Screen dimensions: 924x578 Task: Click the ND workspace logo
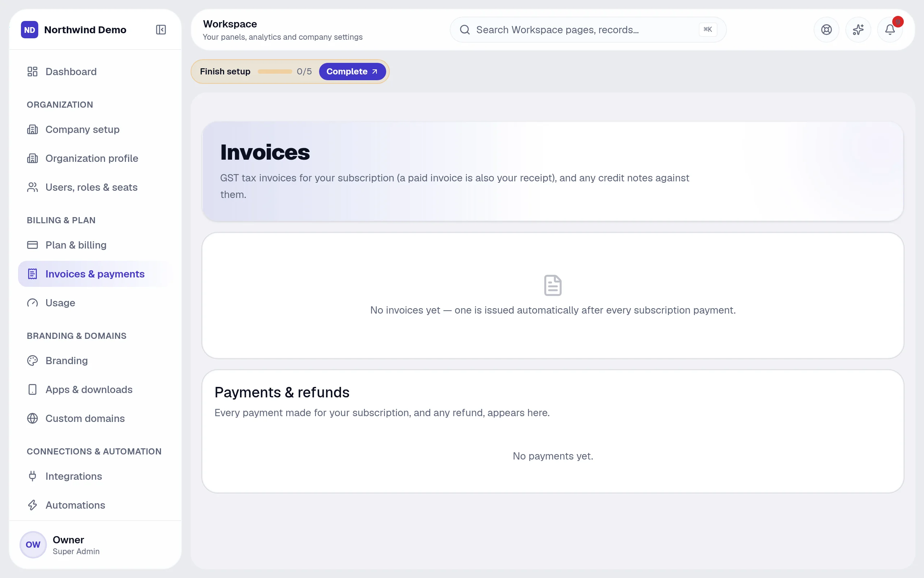[x=29, y=30]
